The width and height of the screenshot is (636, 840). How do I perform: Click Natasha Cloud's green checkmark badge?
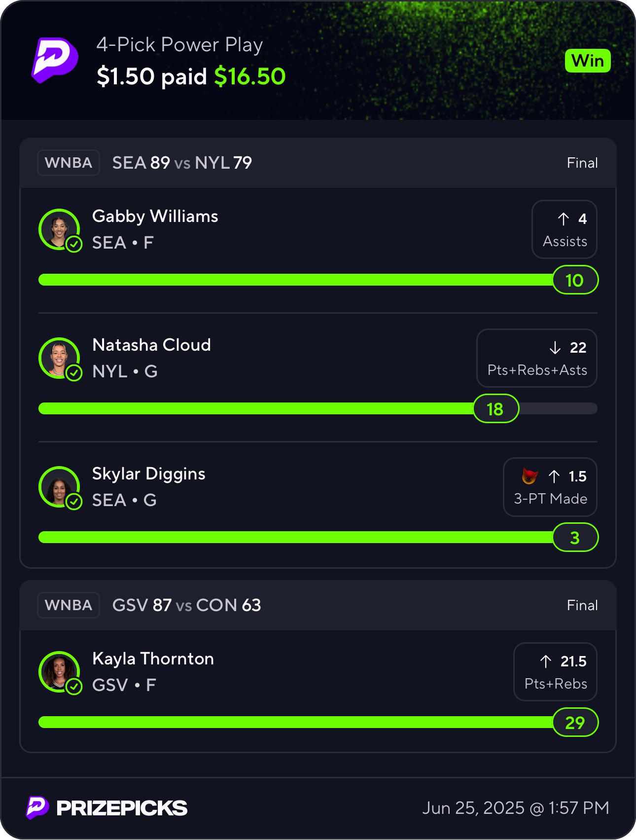pos(74,373)
